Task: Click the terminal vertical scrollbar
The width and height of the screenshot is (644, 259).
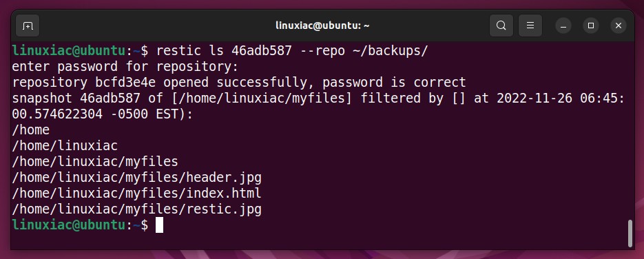Action: coord(630,233)
